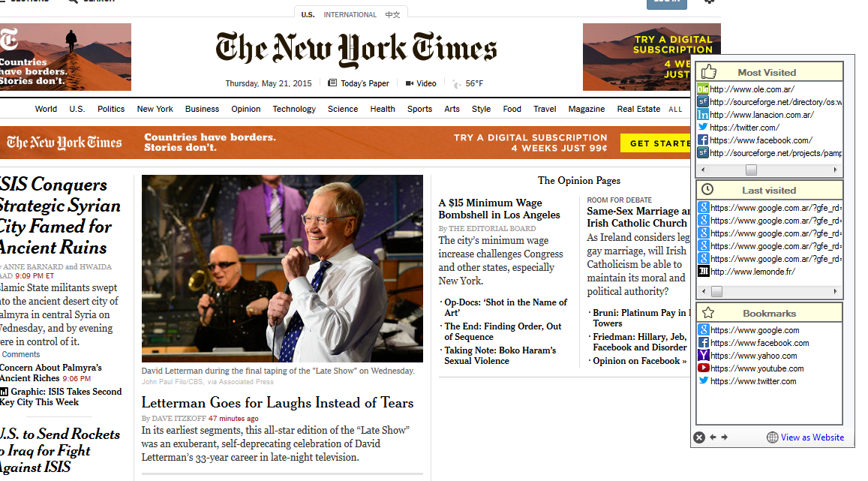
Task: Open Today's Paper link
Action: coord(359,83)
